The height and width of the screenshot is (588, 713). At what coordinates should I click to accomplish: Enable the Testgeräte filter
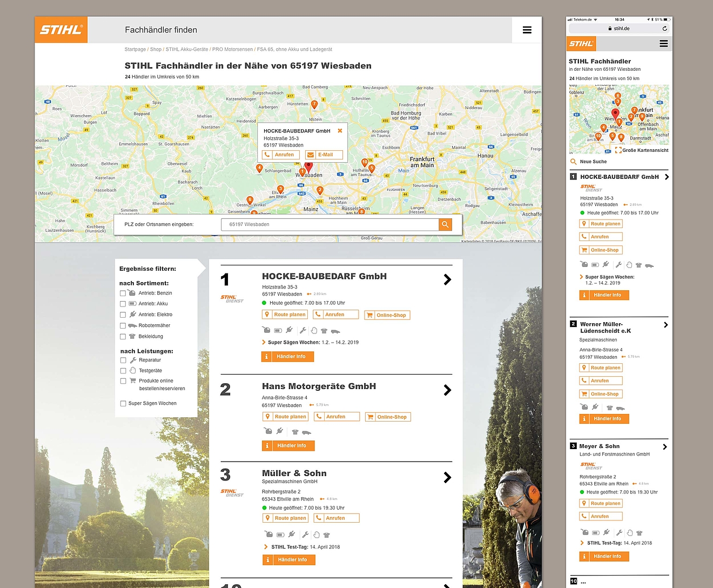tap(123, 371)
